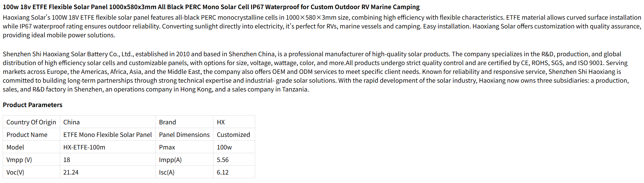Click the 'Product Name' label cell
Viewport: 644px width, 183px height.
pyautogui.click(x=27, y=135)
